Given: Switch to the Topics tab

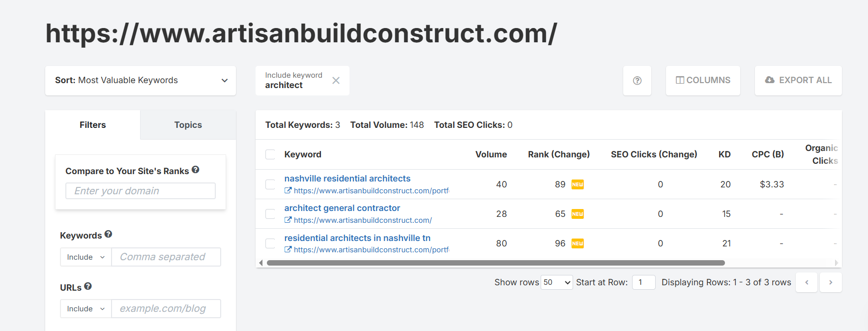Looking at the screenshot, I should tap(188, 125).
